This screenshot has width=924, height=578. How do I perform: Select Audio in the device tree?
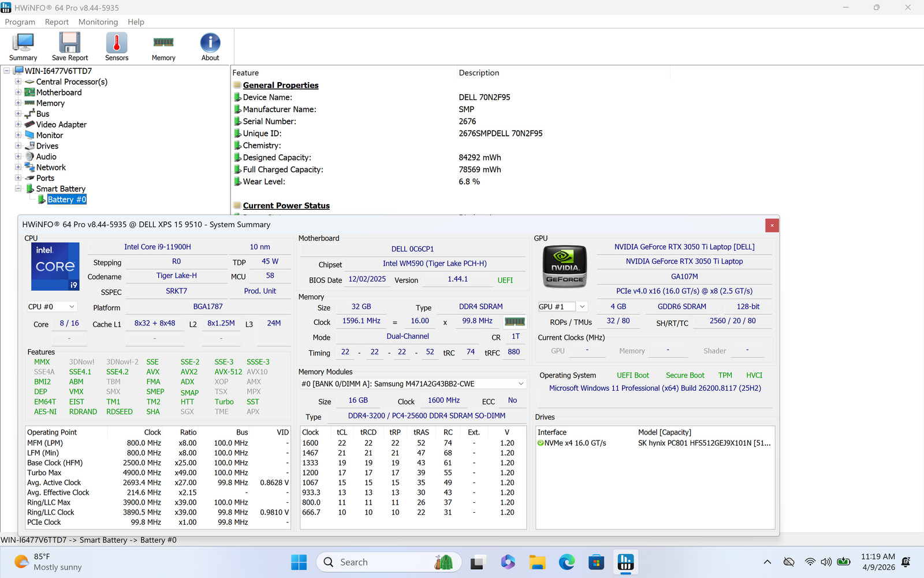pos(46,157)
